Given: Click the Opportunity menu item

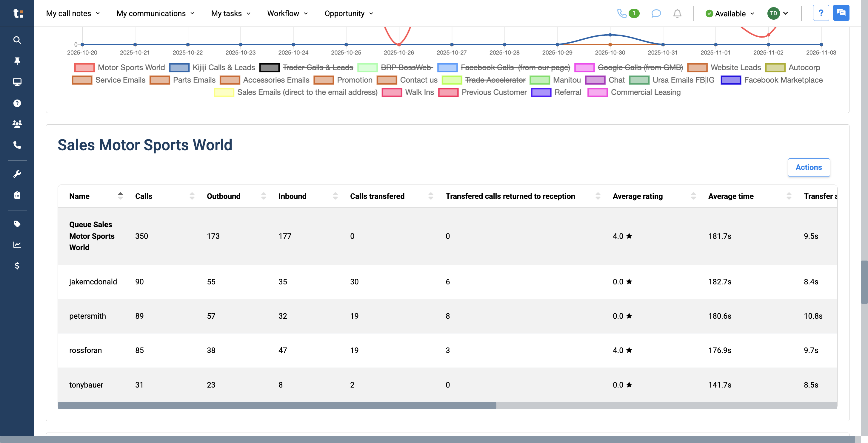Looking at the screenshot, I should 348,13.
